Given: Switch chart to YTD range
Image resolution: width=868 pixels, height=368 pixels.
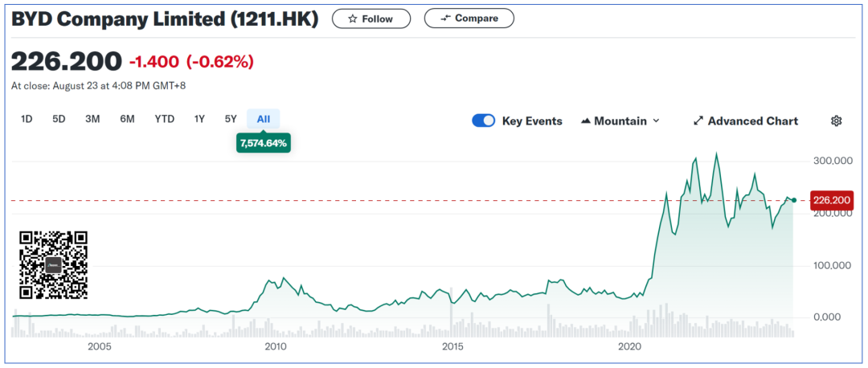Looking at the screenshot, I should click(165, 119).
